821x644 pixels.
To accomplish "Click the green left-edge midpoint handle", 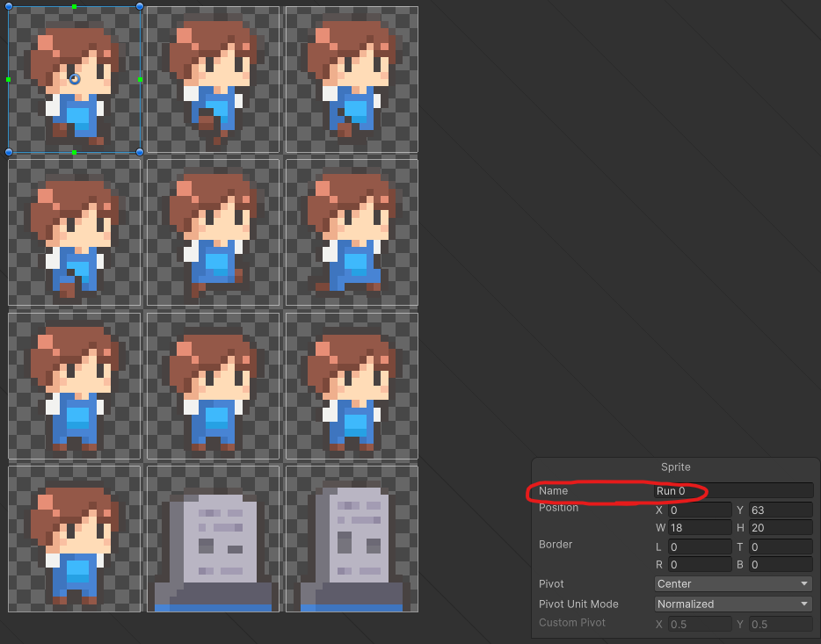I will tap(9, 80).
